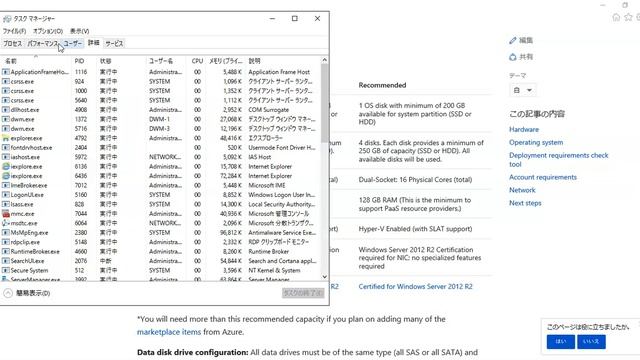Follow the marketplace items link
The width and height of the screenshot is (640, 360).
pyautogui.click(x=169, y=332)
